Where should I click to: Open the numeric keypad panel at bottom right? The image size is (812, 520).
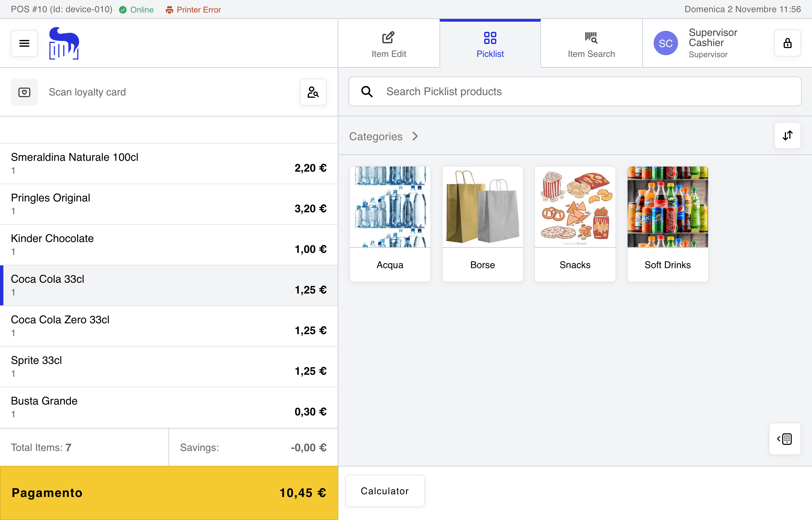pos(785,439)
